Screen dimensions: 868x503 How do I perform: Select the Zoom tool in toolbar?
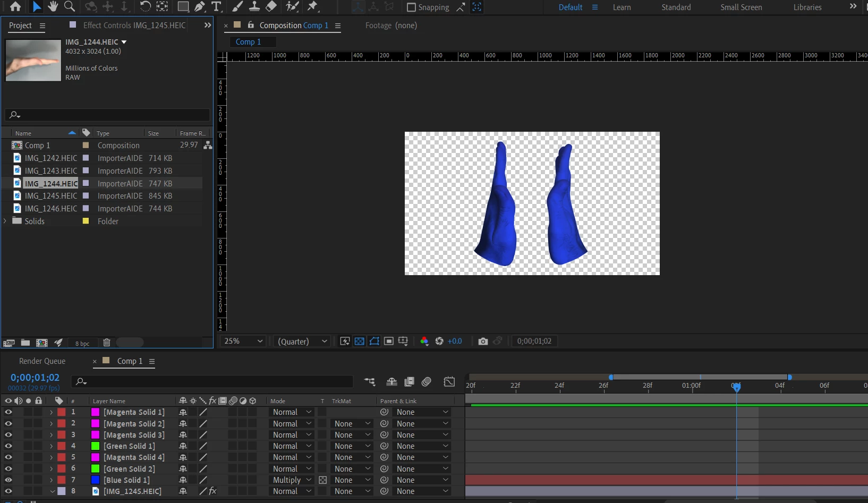69,6
